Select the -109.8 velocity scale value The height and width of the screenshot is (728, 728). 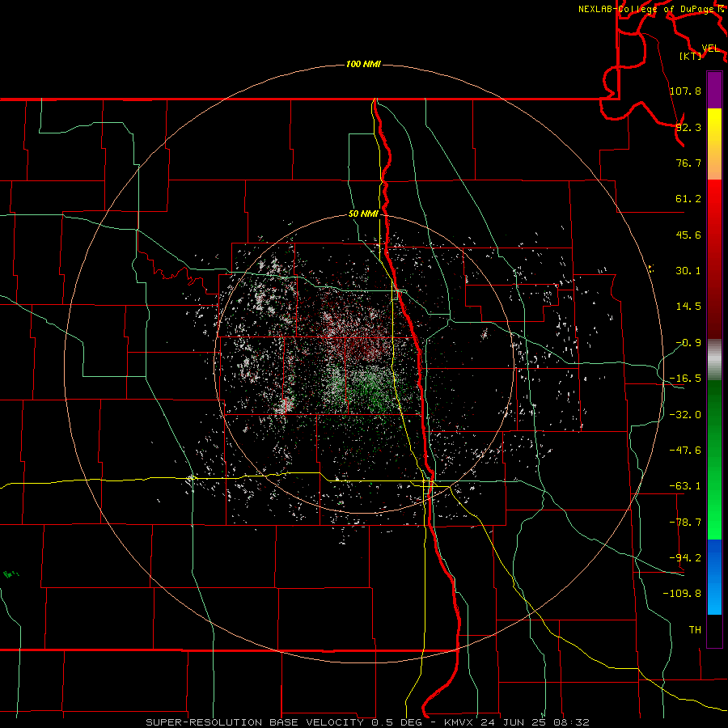(x=682, y=594)
